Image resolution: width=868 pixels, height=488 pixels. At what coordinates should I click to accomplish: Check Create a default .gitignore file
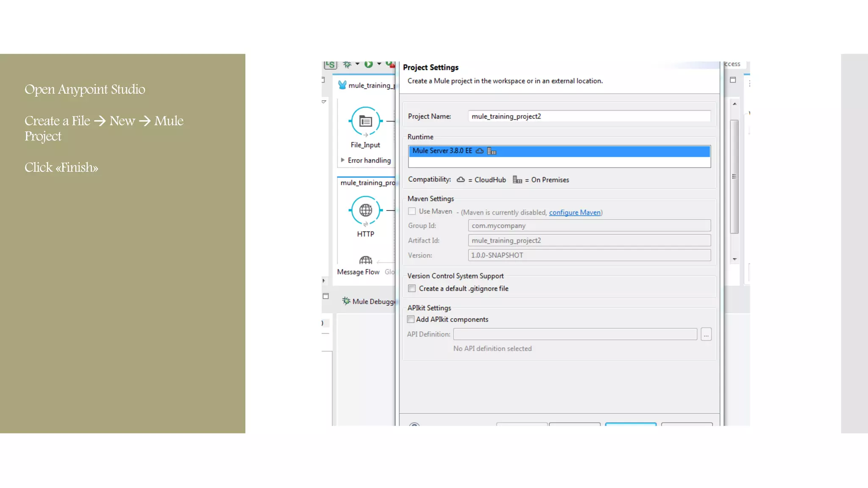(412, 288)
